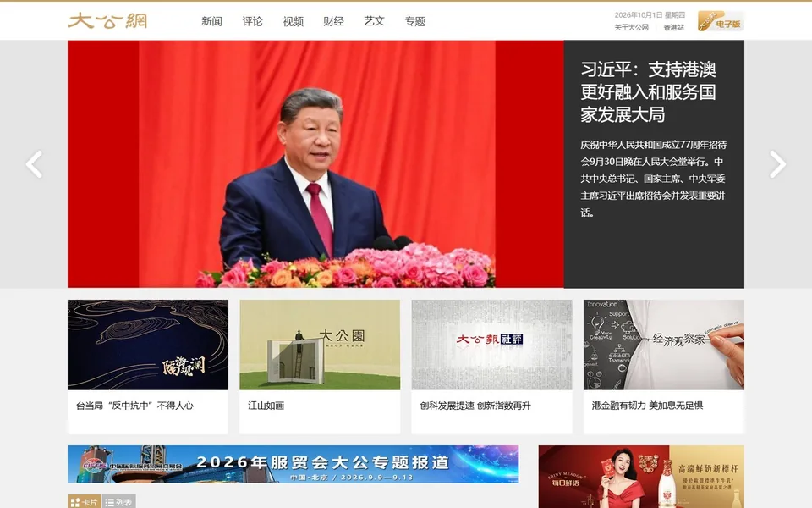The height and width of the screenshot is (508, 812).
Task: Go to the previous carousel slide arrow
Action: (34, 164)
